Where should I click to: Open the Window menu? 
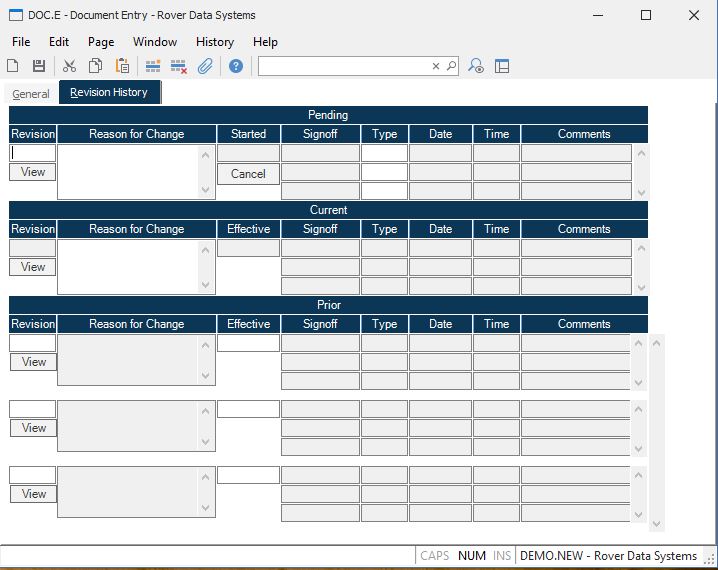[155, 42]
